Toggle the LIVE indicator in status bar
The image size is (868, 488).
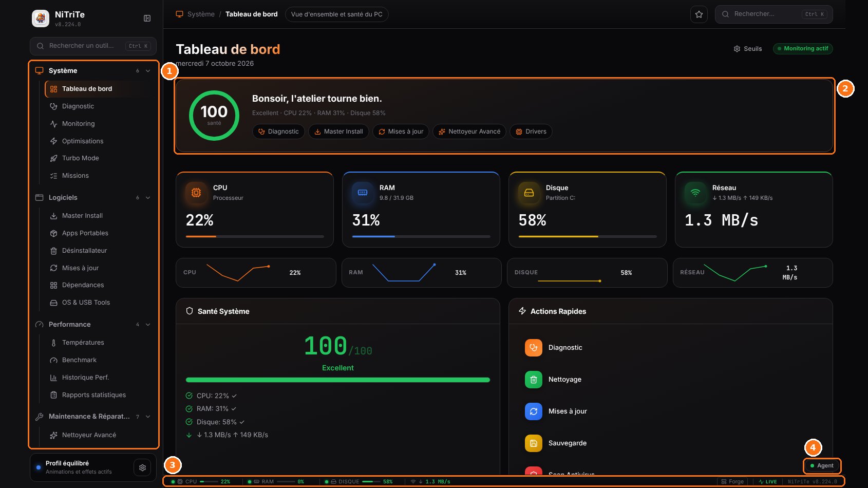[x=767, y=482]
